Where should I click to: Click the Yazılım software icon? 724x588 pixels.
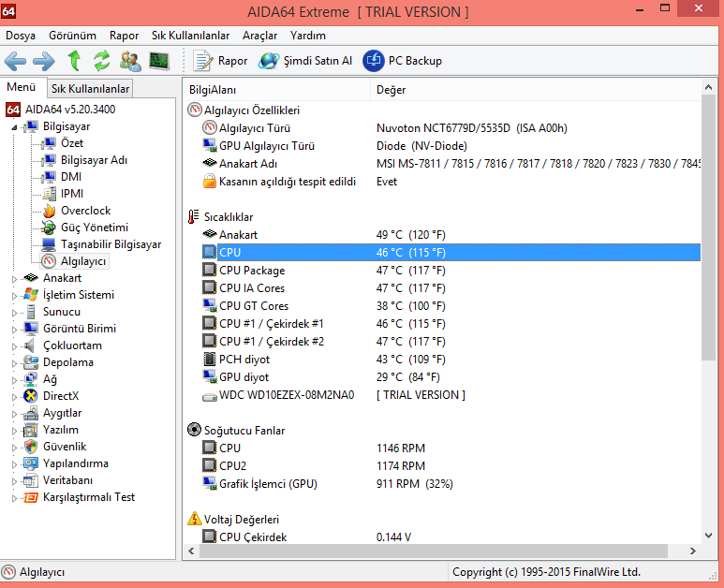31,430
